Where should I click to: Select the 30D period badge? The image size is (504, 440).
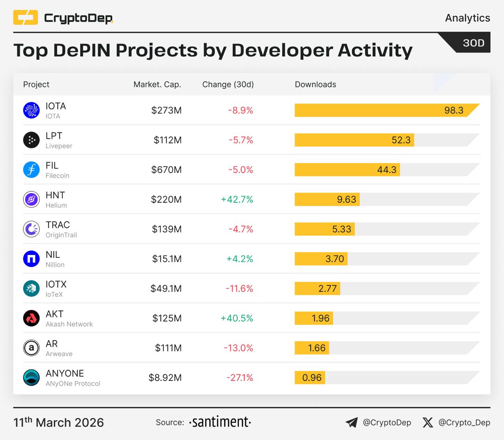[x=473, y=43]
